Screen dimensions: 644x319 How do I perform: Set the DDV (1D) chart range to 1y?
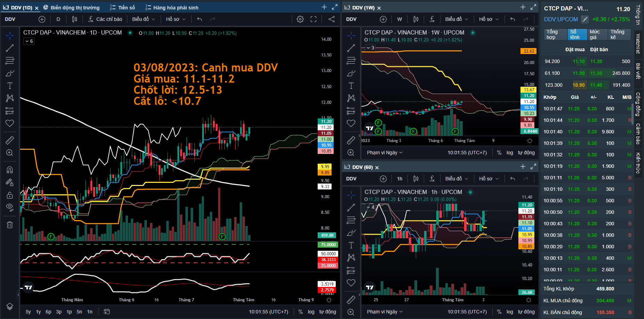(38, 312)
